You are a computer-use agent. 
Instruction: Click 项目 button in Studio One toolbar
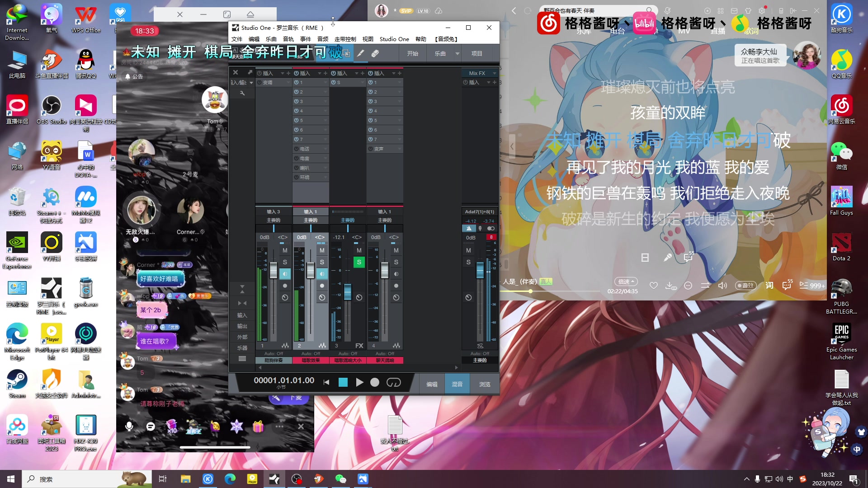(x=477, y=53)
